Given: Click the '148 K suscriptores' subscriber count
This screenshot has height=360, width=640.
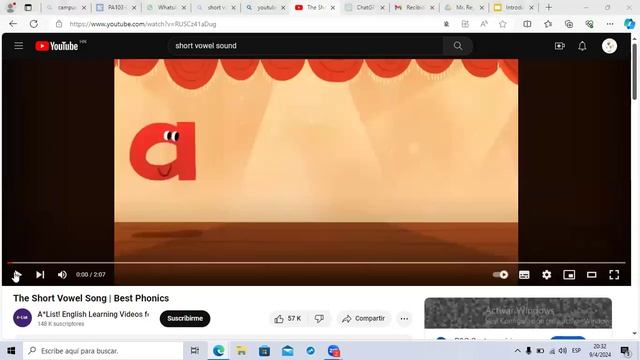Looking at the screenshot, I should pyautogui.click(x=61, y=324).
